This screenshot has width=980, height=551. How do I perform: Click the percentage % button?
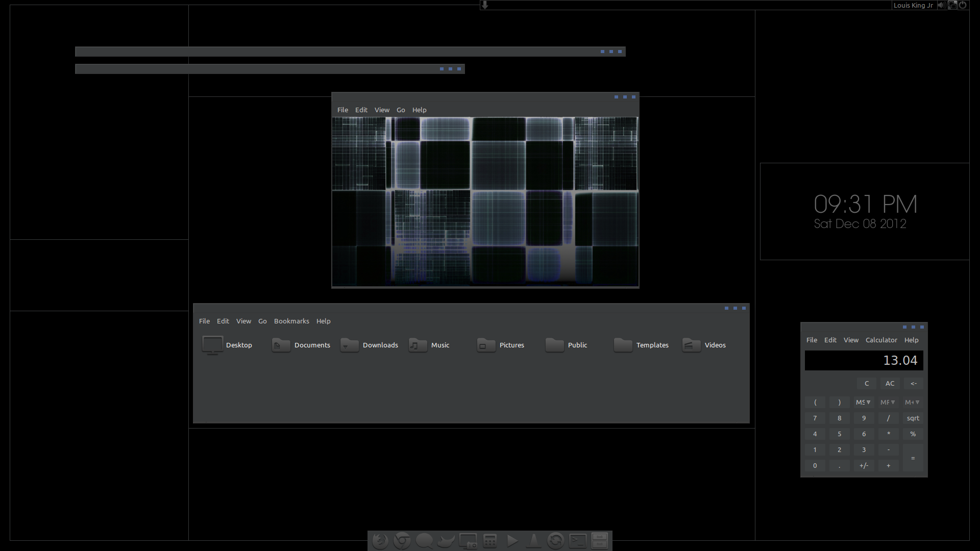click(913, 433)
